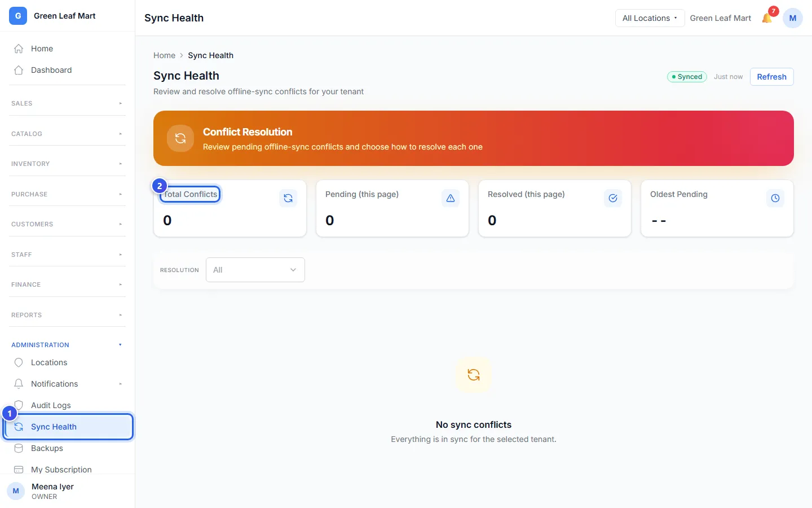This screenshot has width=812, height=508.
Task: Click the Pending warning triangle icon
Action: tap(451, 198)
